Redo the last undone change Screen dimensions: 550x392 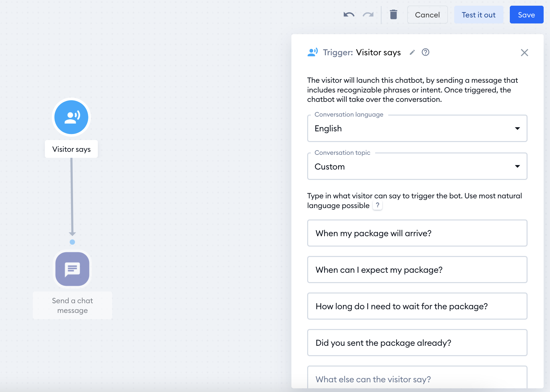(x=368, y=15)
